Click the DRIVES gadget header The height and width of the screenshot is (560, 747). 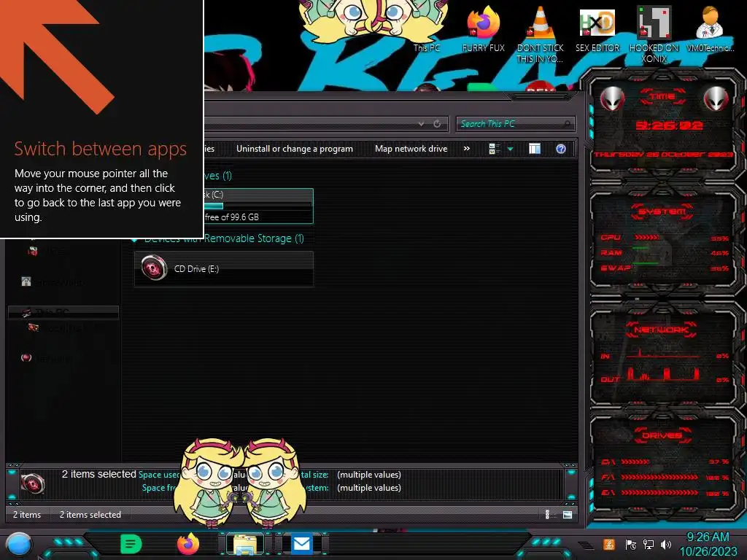(662, 435)
